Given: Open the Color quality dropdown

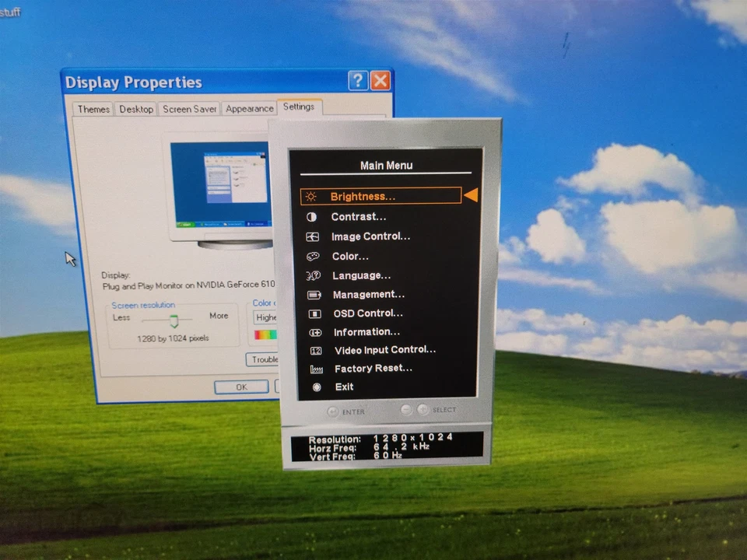Looking at the screenshot, I should point(267,317).
